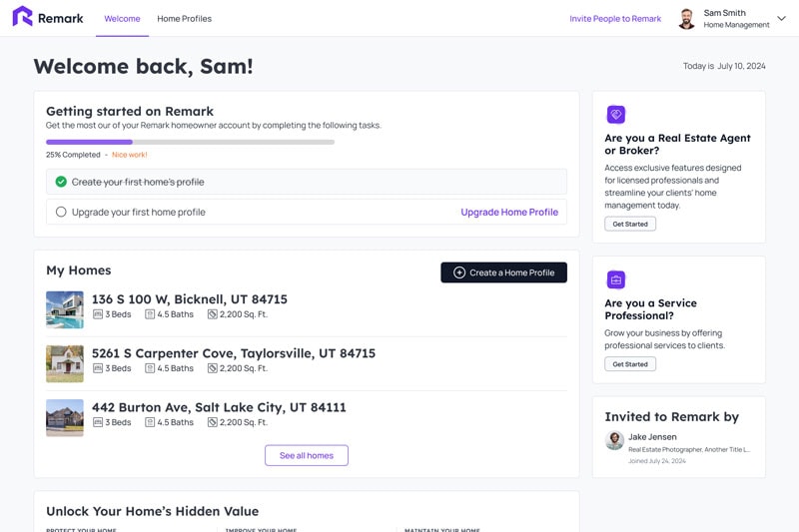This screenshot has width=799, height=532.
Task: Click Jake Jensen's avatar photo
Action: coord(614,440)
